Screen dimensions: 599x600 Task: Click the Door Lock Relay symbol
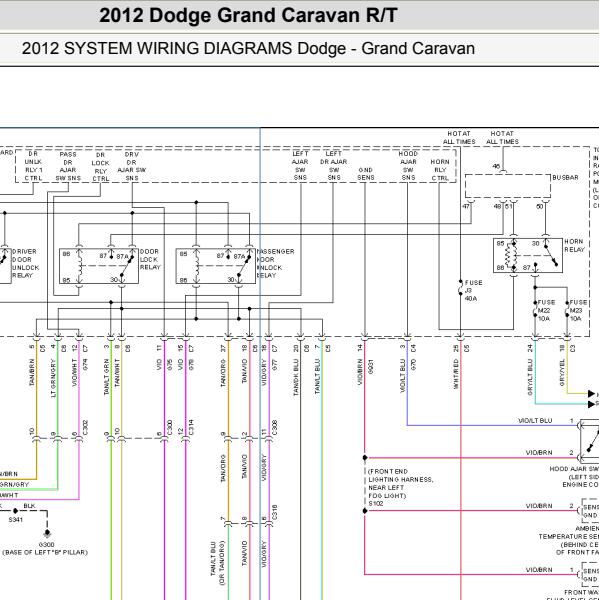click(99, 266)
